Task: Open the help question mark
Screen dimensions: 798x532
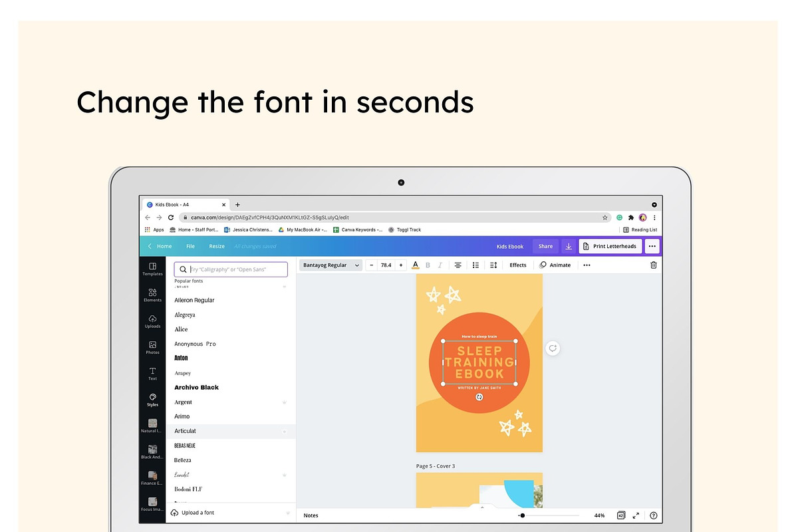Action: tap(654, 515)
